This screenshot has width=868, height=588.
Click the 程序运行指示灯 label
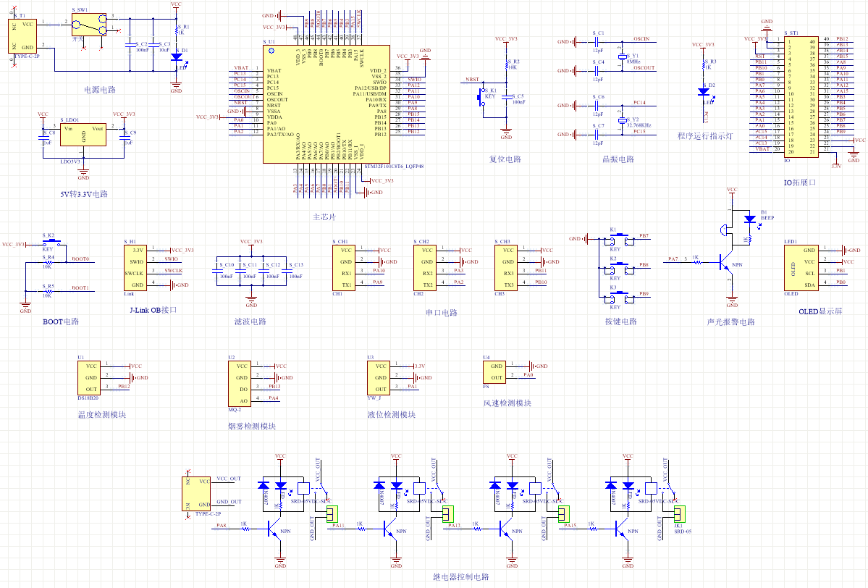[705, 135]
